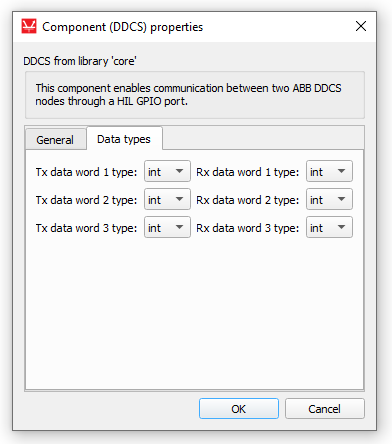Click the "Tx data word 1 type" label

point(86,172)
